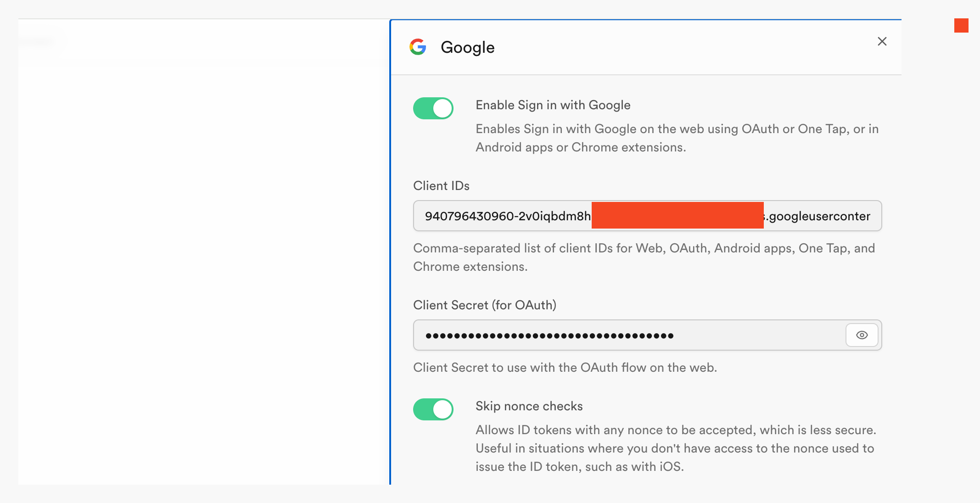Turn off the Skip nonce checks toggle
Image resolution: width=980 pixels, height=503 pixels.
(x=433, y=409)
